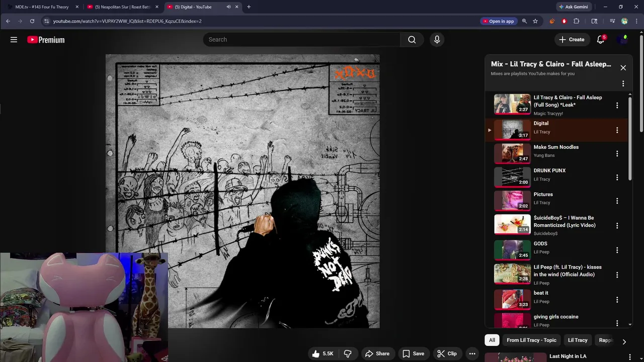Start voice search with microphone
This screenshot has width=644, height=362.
click(437, 40)
